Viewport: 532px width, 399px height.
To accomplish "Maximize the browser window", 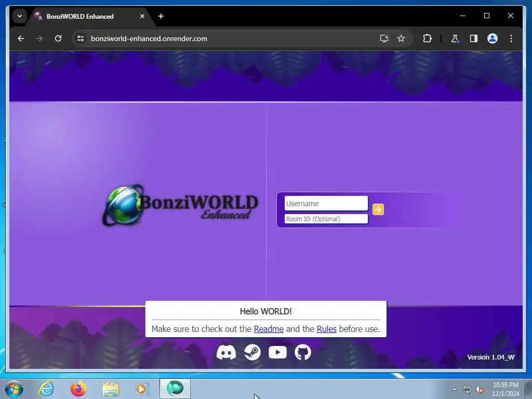I will [486, 16].
